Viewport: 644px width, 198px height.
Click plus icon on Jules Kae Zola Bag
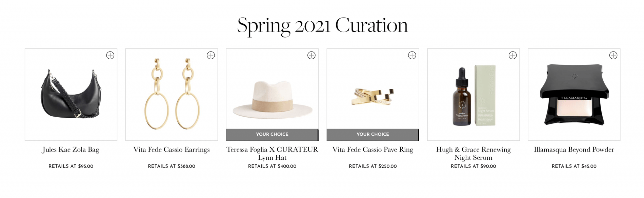(110, 55)
